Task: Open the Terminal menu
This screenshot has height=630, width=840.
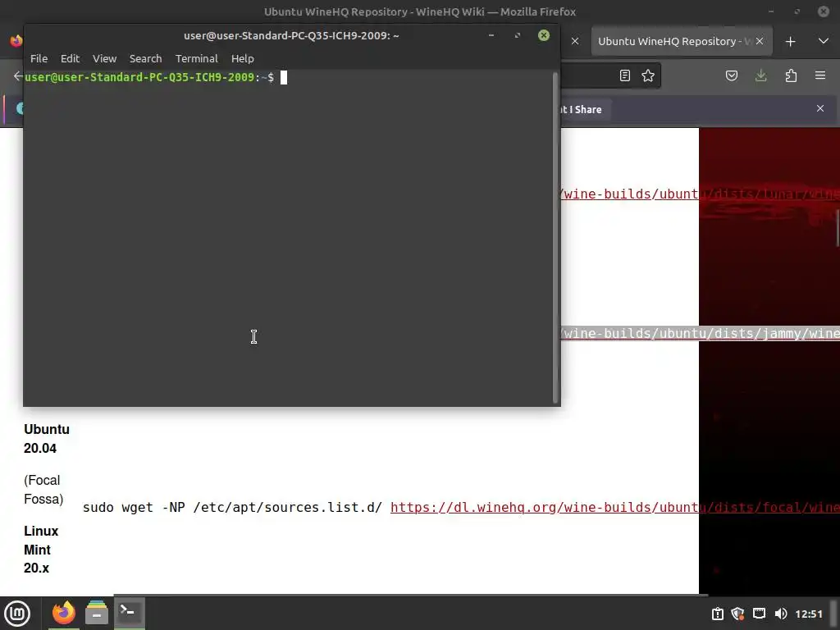Action: pyautogui.click(x=197, y=58)
